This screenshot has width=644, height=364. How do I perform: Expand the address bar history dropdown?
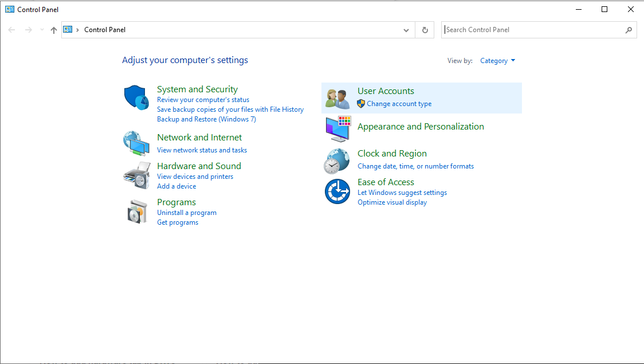406,30
